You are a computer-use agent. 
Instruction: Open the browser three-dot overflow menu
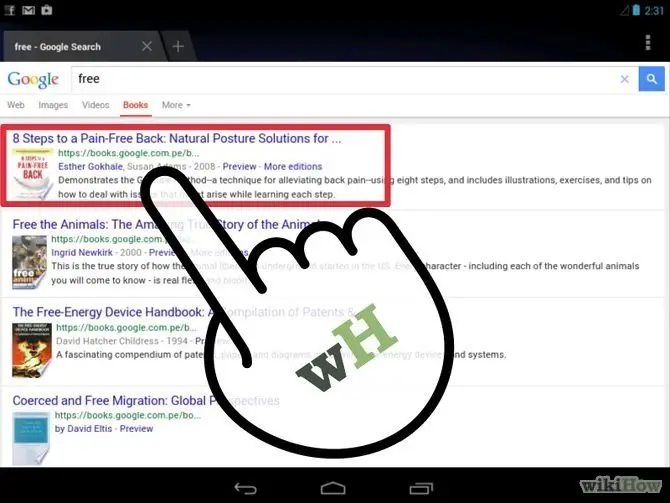tap(648, 43)
